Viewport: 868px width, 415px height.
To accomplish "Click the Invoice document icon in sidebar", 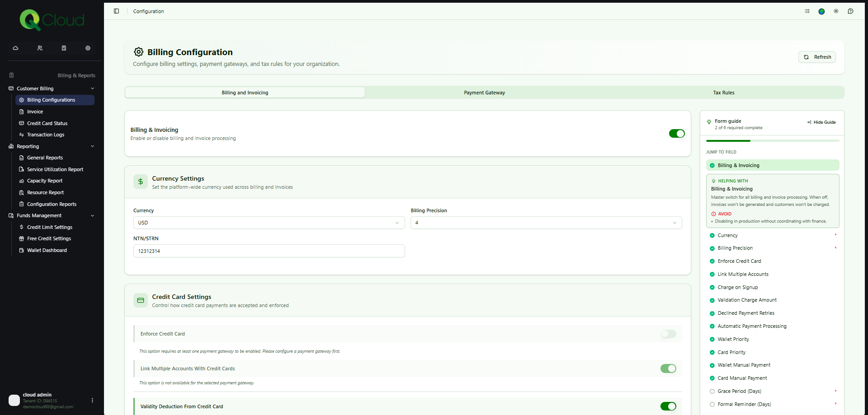I will coord(21,112).
